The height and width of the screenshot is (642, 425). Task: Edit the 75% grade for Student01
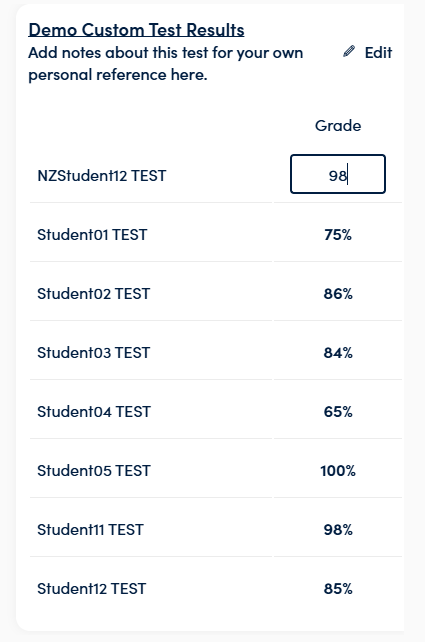[338, 235]
